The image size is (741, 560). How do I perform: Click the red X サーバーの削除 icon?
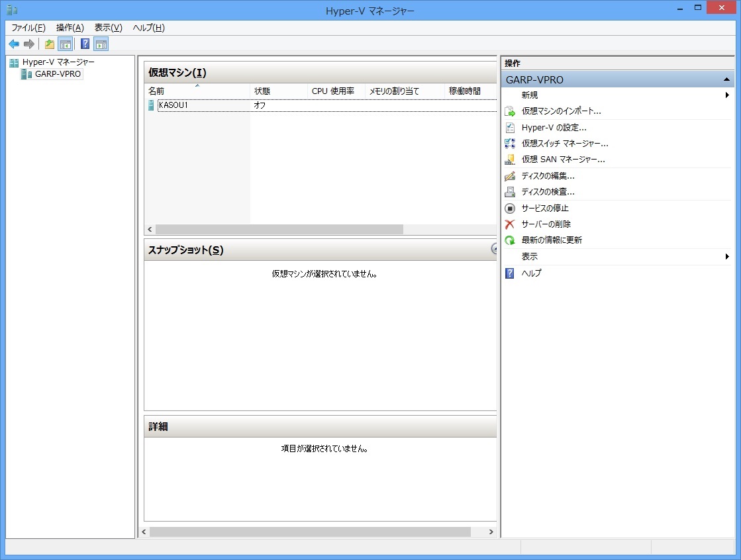(x=510, y=224)
